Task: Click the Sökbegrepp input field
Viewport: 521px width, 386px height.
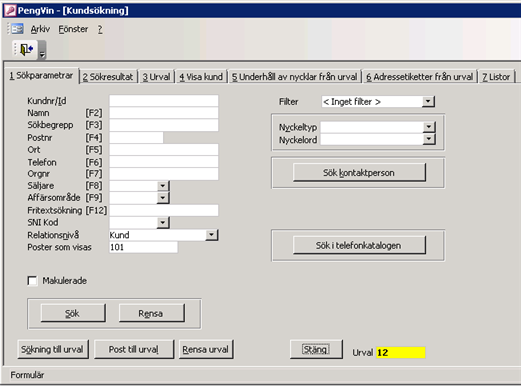Action: coord(164,125)
